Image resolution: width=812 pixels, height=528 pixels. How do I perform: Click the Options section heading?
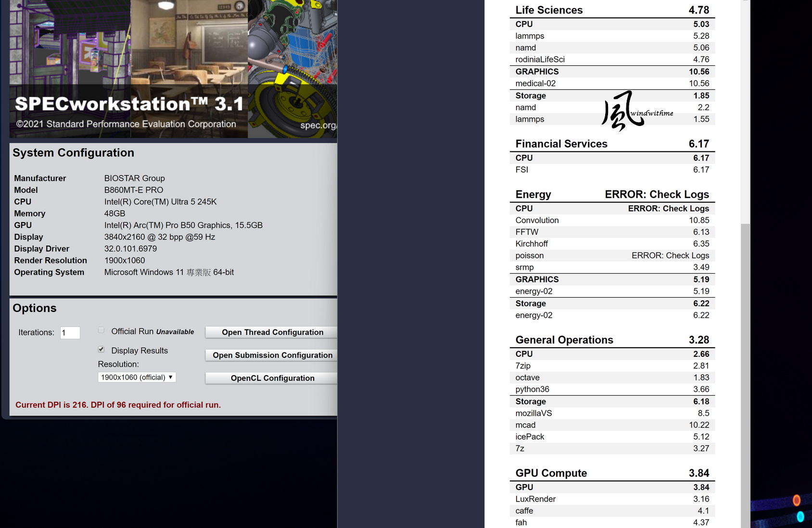[x=35, y=308]
